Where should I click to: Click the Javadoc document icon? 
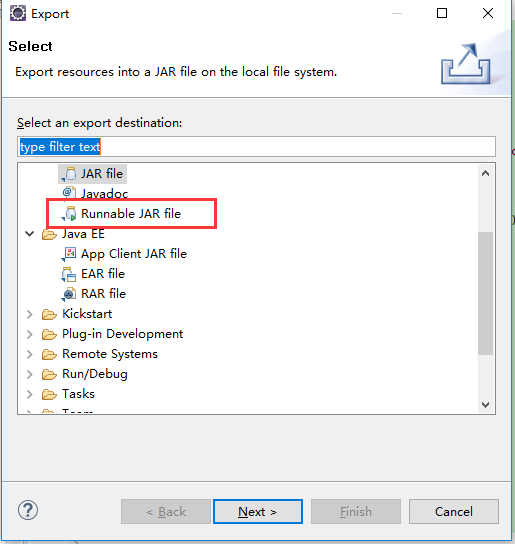pos(69,193)
